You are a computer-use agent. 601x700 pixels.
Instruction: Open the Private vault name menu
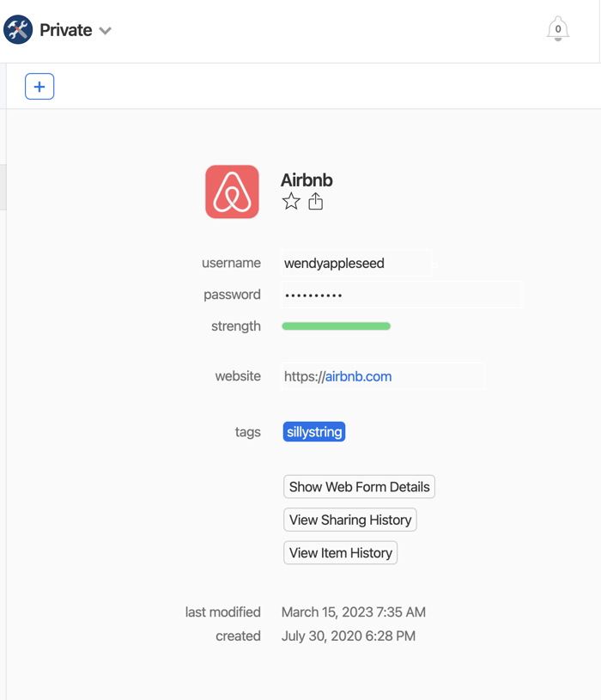point(66,30)
